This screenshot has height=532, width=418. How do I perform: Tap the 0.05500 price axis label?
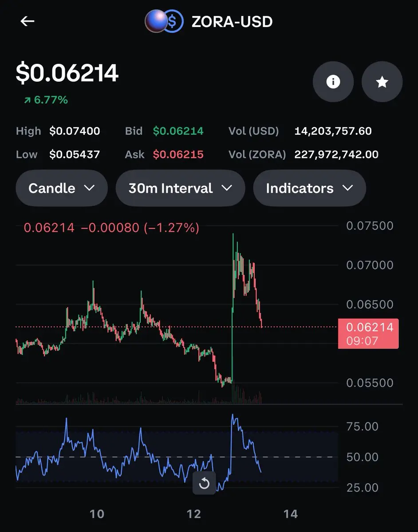pyautogui.click(x=370, y=383)
